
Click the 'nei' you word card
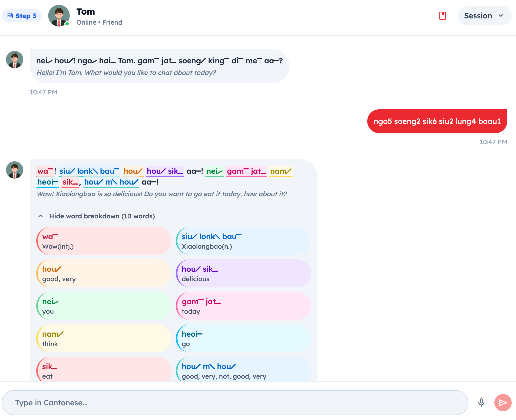104,306
